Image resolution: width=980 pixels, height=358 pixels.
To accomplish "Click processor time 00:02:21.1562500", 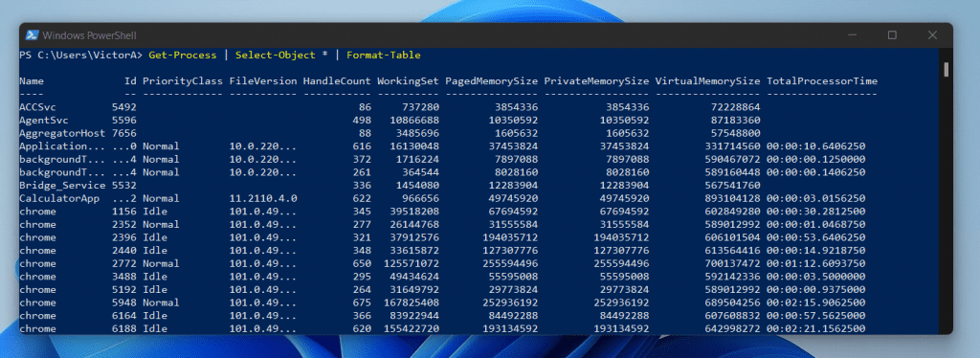I will click(816, 328).
